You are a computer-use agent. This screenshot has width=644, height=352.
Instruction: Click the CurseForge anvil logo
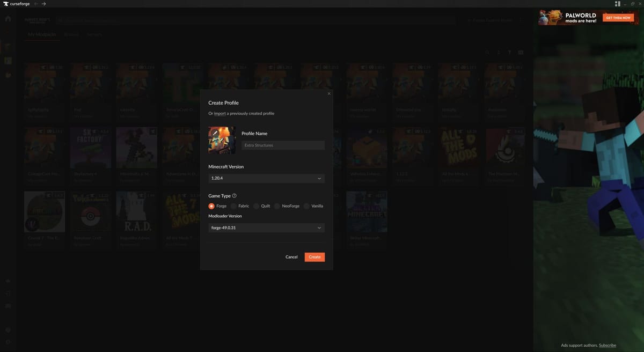(x=6, y=3)
